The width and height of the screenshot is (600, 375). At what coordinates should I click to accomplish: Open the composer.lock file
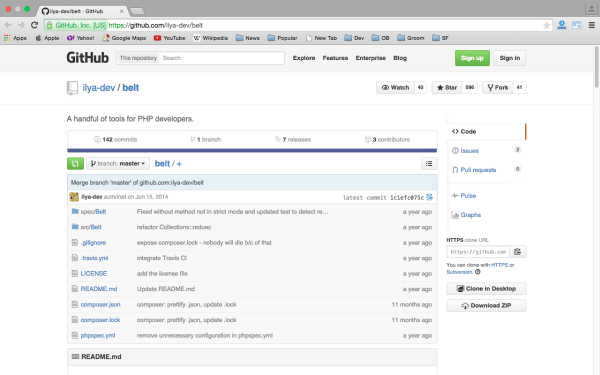[x=100, y=320]
